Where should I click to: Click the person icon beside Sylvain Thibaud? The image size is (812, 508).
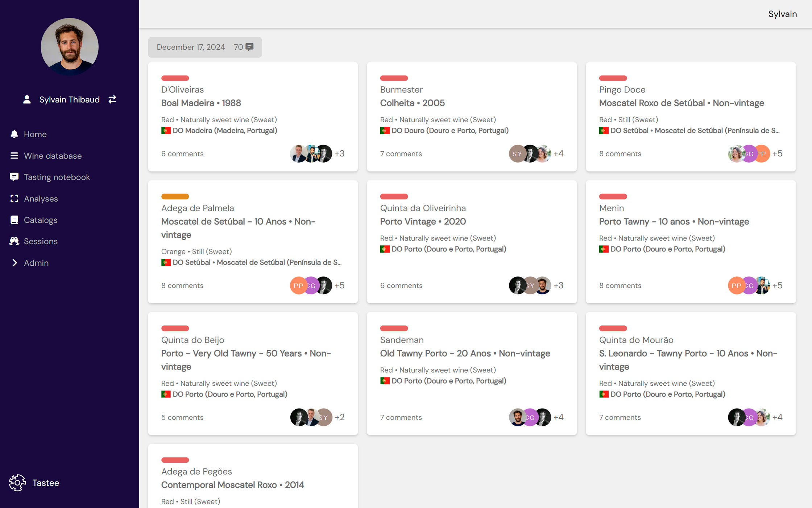pos(27,99)
